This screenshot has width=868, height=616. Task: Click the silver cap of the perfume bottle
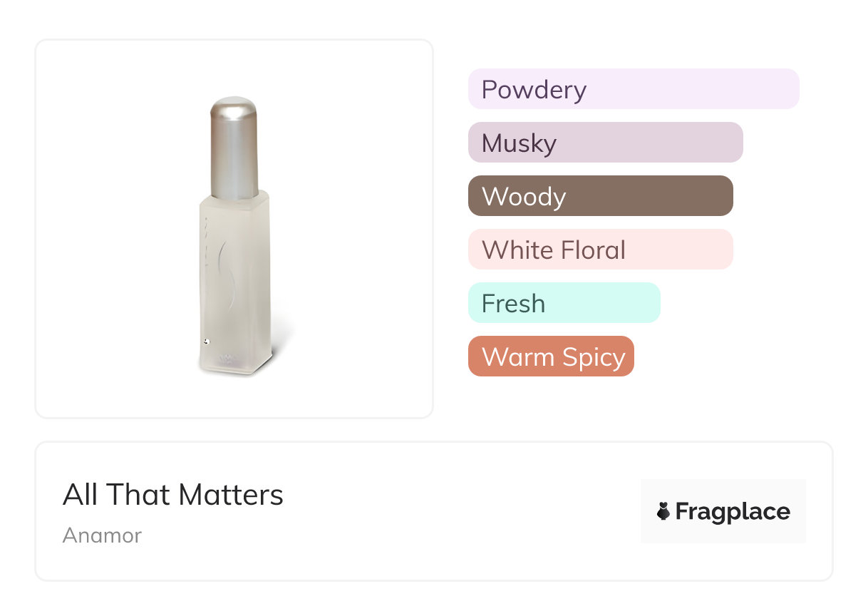[x=234, y=146]
